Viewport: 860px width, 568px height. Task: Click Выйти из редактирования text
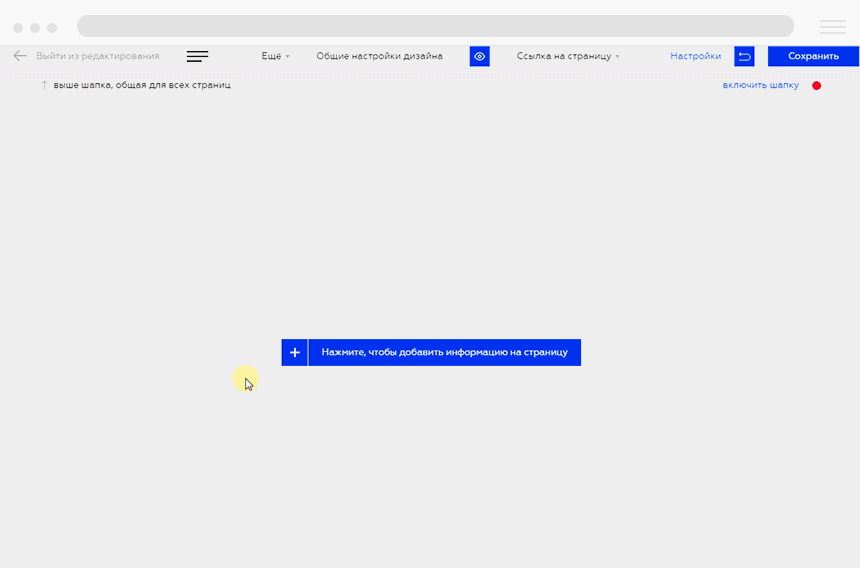click(98, 56)
